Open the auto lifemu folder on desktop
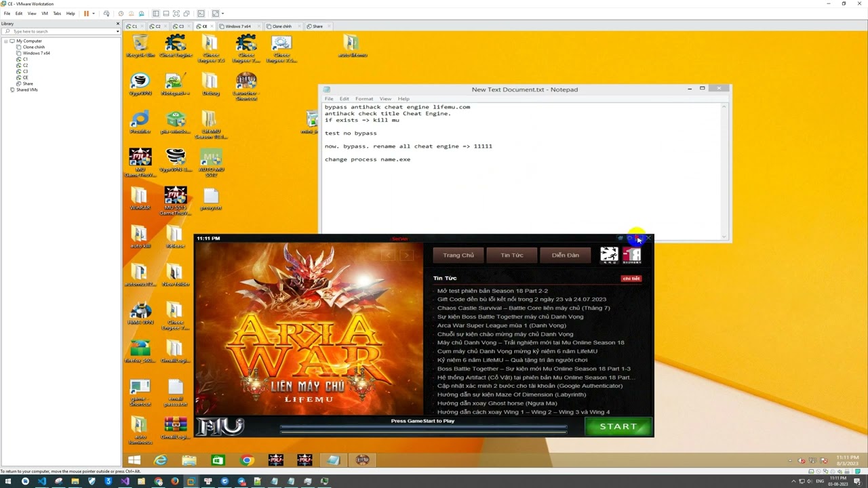Viewport: 868px width, 488px height. [x=352, y=46]
